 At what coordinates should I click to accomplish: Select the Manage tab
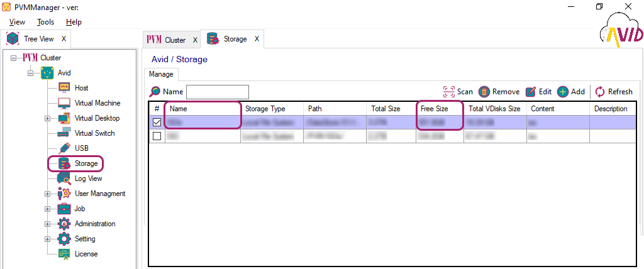pyautogui.click(x=161, y=74)
